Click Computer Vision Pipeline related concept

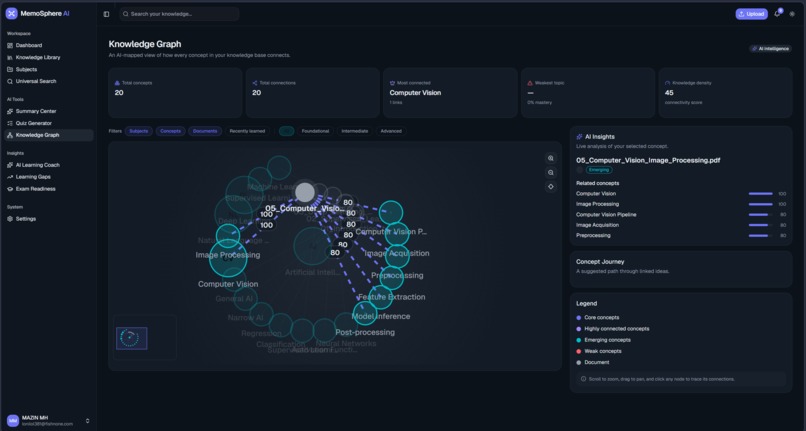[x=606, y=214]
